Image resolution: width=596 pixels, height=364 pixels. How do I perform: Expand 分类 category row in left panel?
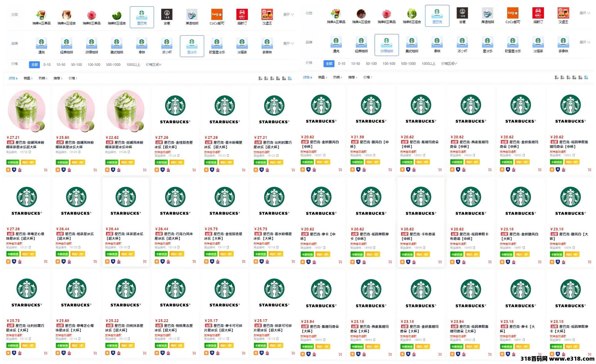(x=288, y=14)
